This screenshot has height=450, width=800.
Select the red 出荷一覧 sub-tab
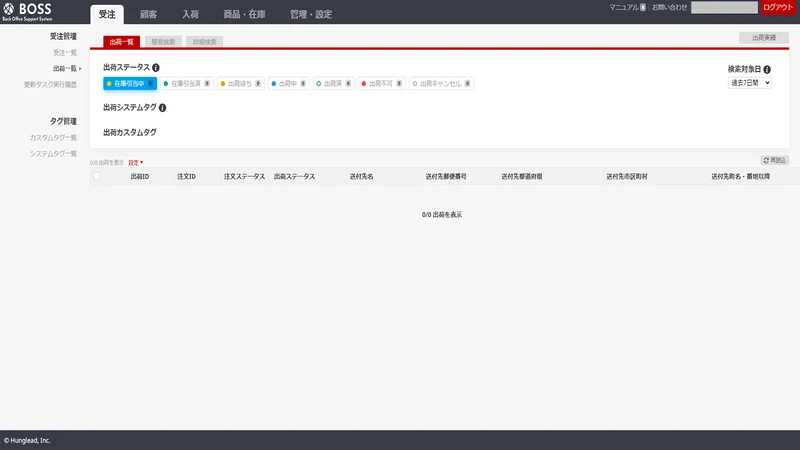tap(121, 42)
